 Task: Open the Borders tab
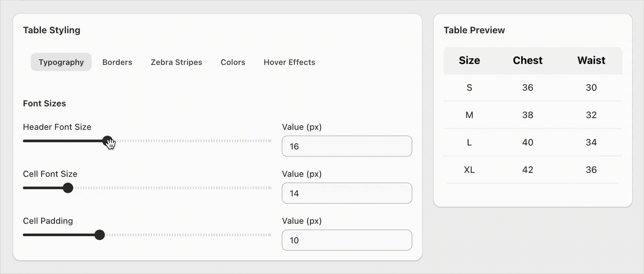117,62
